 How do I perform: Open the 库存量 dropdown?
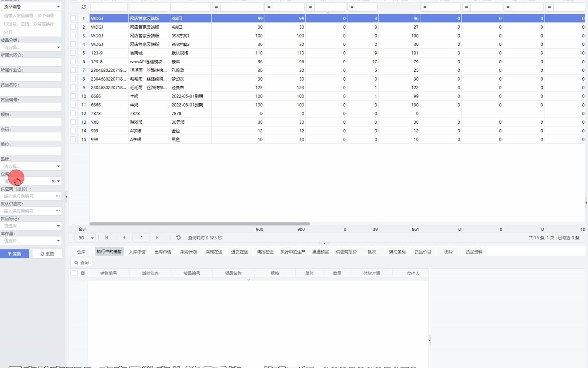click(31, 240)
